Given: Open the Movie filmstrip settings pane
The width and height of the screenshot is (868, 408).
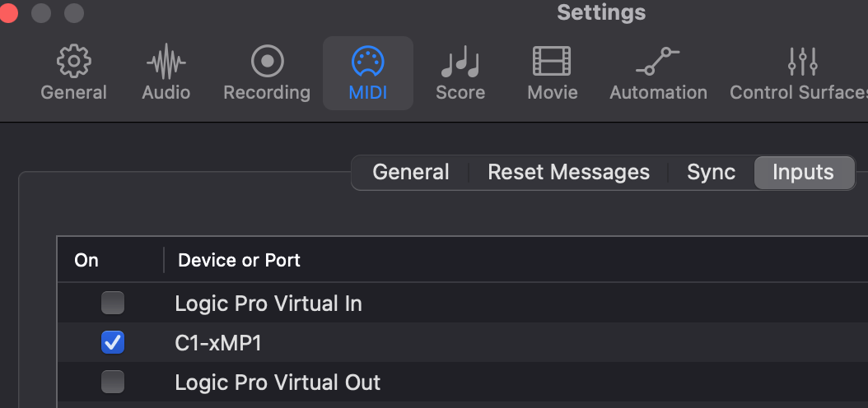Looking at the screenshot, I should tap(552, 73).
